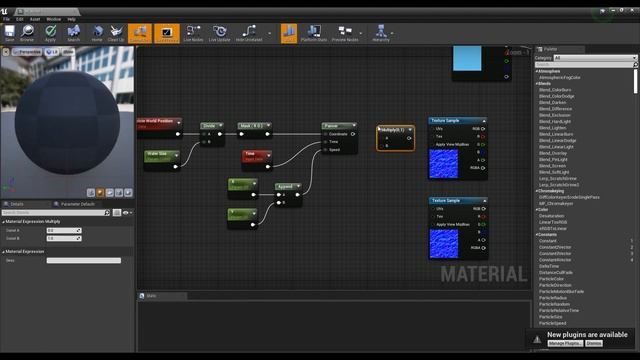Open the Category All combo box
Viewport: 640px width, 360px height.
(x=595, y=58)
